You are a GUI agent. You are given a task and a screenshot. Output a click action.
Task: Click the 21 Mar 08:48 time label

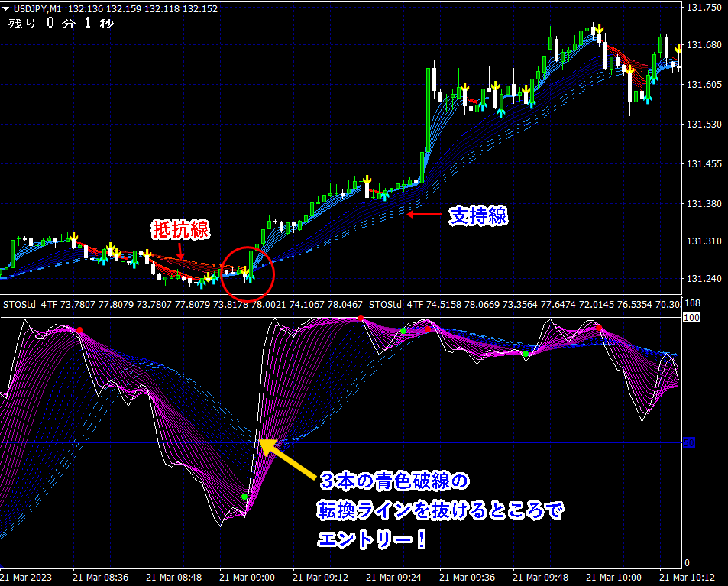[x=173, y=577]
